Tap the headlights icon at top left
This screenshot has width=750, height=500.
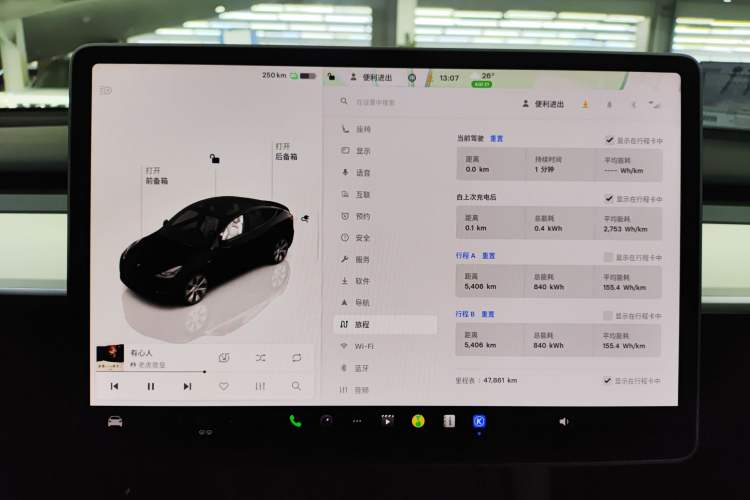(106, 90)
